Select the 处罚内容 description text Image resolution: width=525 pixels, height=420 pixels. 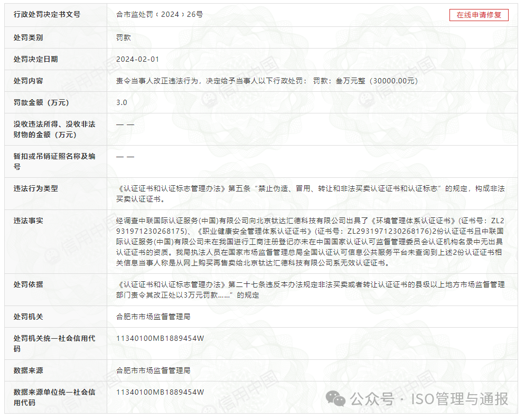(x=267, y=81)
